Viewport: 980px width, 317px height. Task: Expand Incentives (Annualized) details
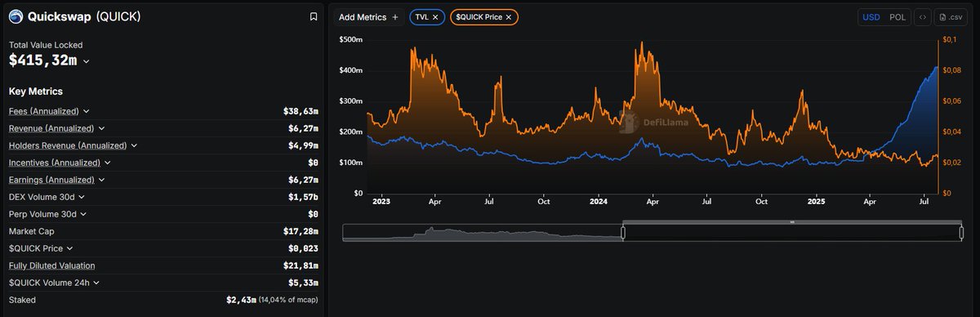108,163
